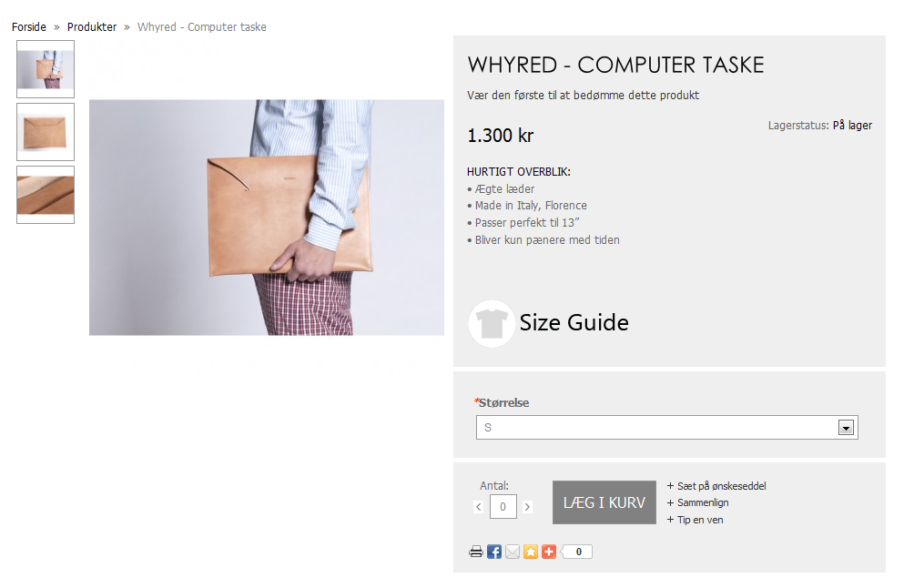The height and width of the screenshot is (588, 914).
Task: Click the t-shirt Size Guide icon
Action: 492,323
